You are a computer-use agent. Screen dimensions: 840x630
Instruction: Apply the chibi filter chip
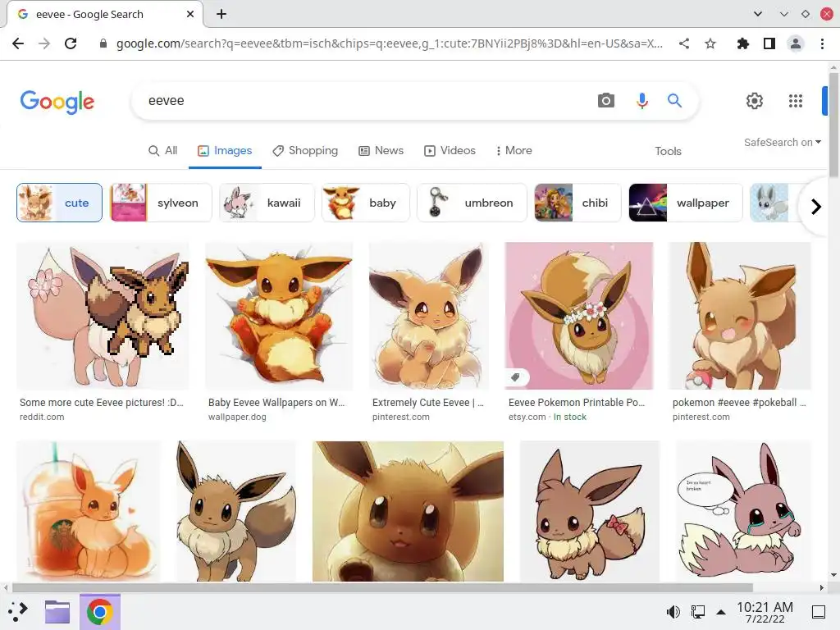577,203
